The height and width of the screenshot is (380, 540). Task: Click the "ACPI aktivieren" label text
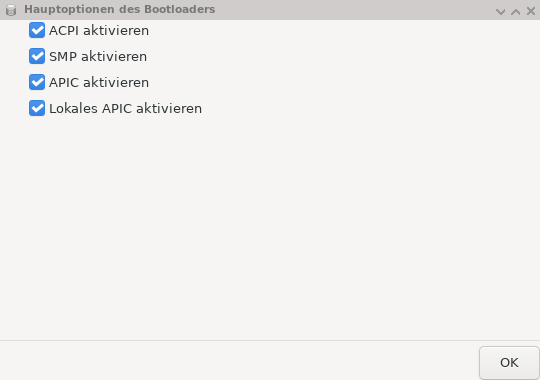click(99, 31)
